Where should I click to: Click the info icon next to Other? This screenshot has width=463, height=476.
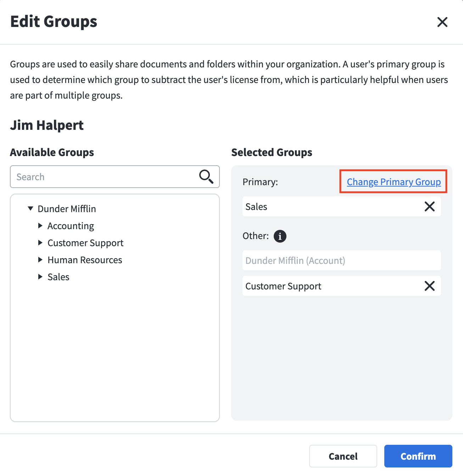280,236
